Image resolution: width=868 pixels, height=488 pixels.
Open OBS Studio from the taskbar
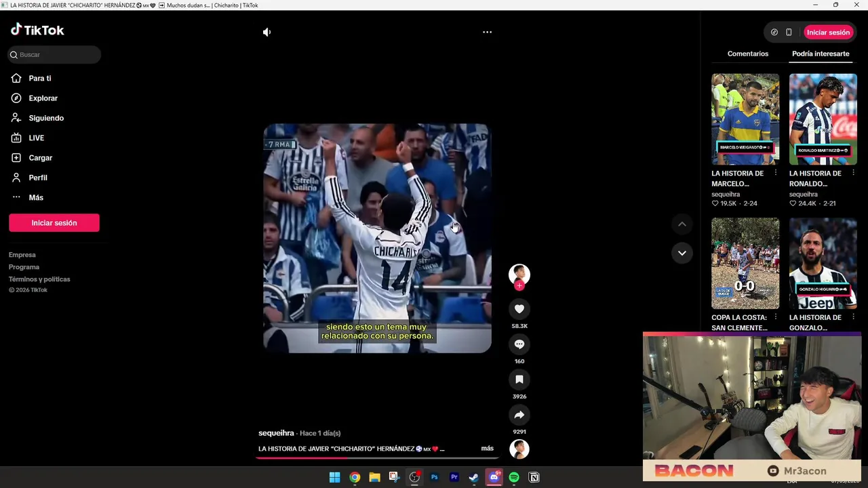(x=414, y=477)
